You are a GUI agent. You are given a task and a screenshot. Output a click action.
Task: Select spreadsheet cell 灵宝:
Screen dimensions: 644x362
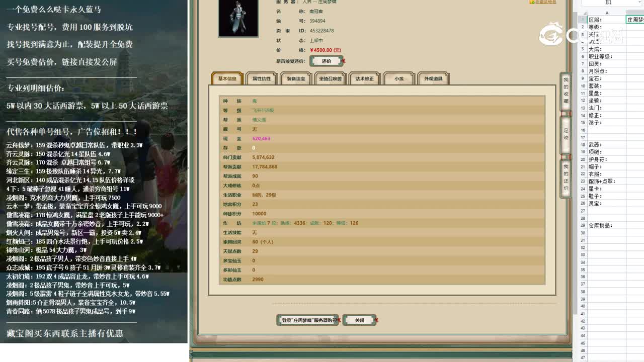click(x=606, y=204)
